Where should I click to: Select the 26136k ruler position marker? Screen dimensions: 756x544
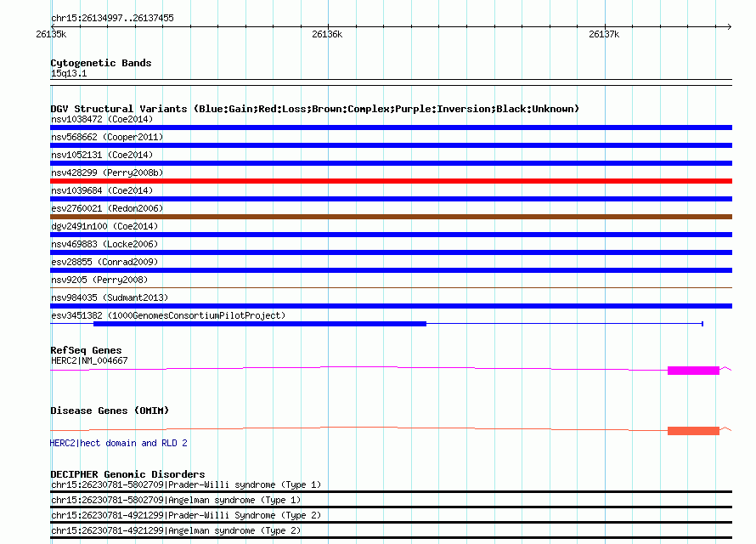[x=327, y=34]
